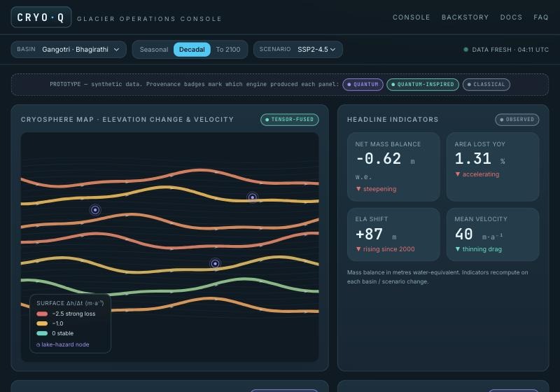Switch to the Seasonal time range
Viewport: 560px width, 392px height.
click(x=154, y=49)
